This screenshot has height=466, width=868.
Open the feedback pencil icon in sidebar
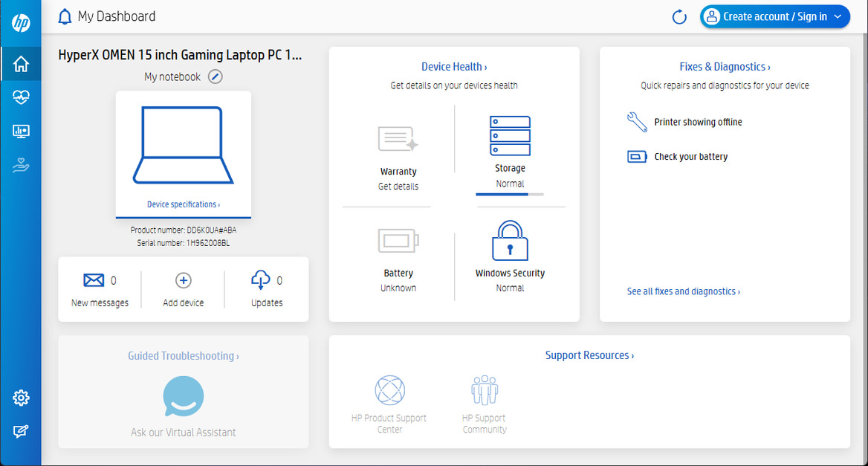coord(21,431)
